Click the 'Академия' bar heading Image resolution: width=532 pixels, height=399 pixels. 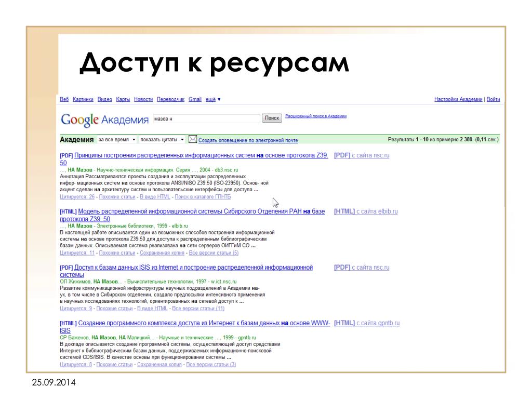coord(77,139)
